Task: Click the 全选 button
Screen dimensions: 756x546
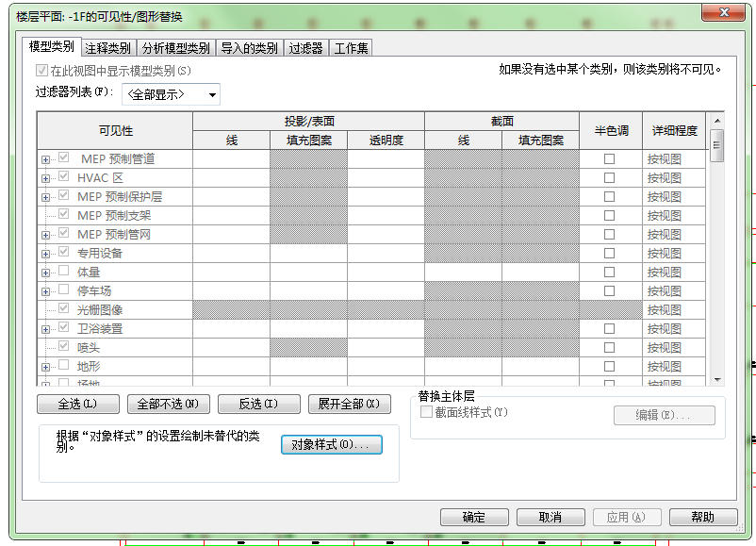Action: click(x=78, y=405)
